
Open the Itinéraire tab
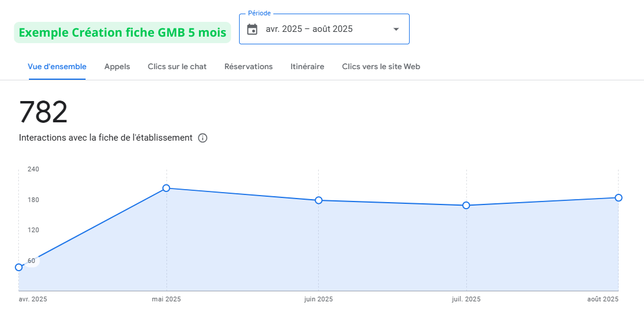(x=307, y=67)
